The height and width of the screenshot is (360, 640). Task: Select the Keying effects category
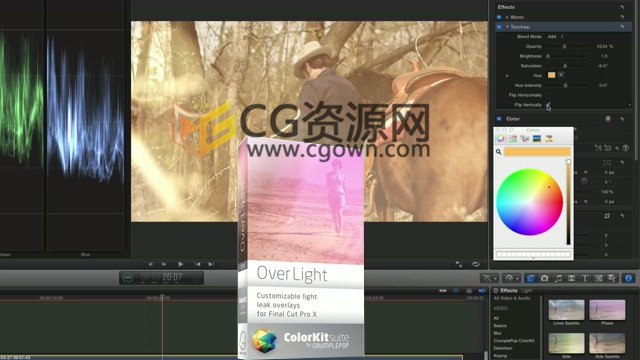pos(500,356)
